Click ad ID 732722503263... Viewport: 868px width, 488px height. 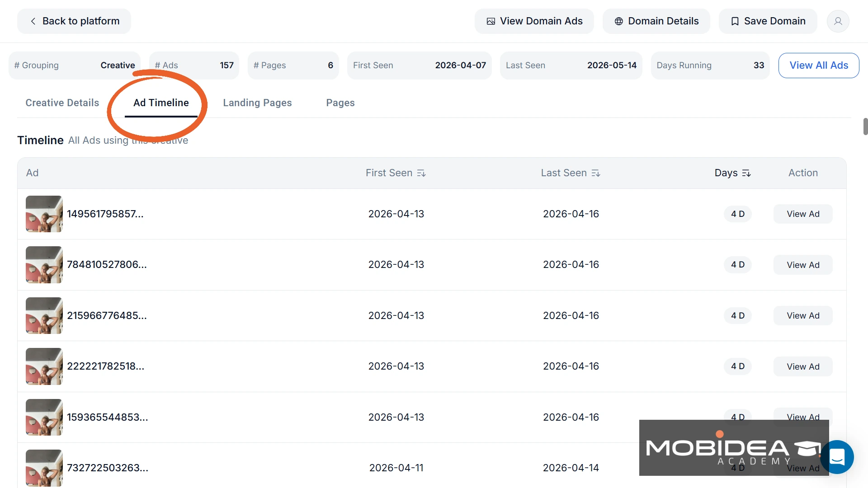pyautogui.click(x=108, y=468)
